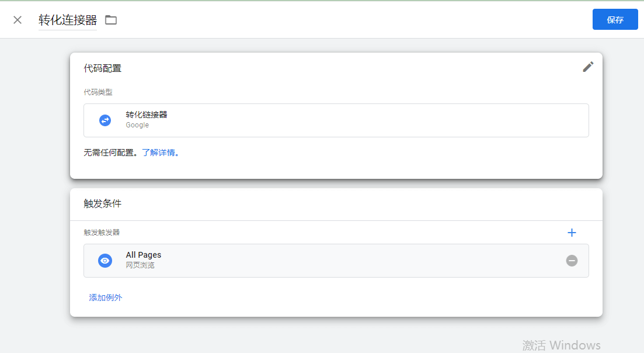
Task: Click the folder icon beside the tag name
Action: pyautogui.click(x=111, y=20)
